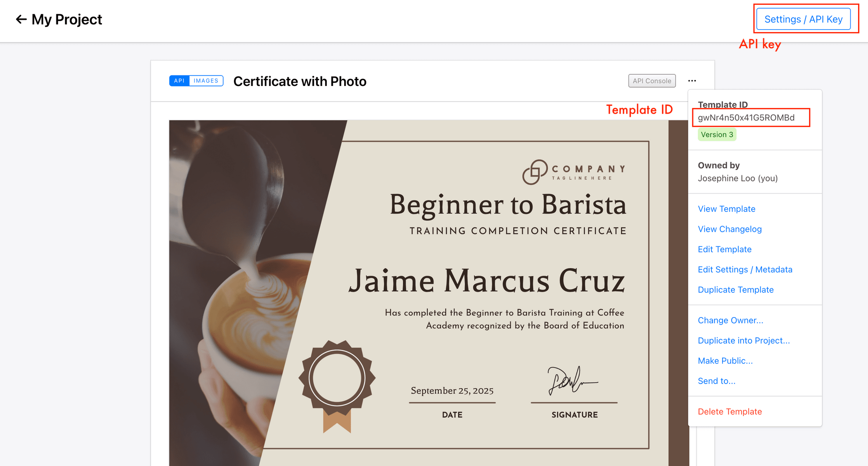This screenshot has width=868, height=466.
Task: Open the Send to option
Action: pyautogui.click(x=717, y=381)
